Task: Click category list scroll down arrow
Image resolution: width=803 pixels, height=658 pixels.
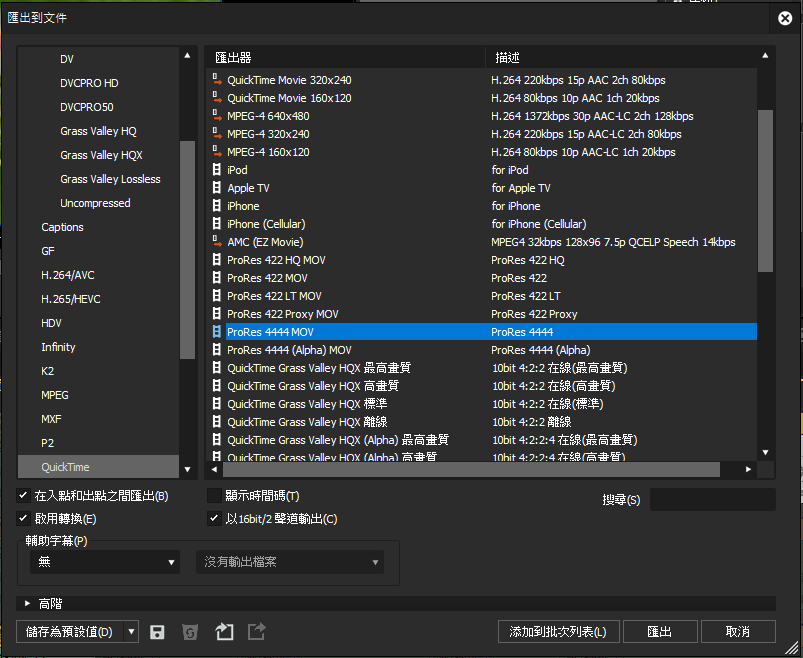Action: tap(187, 469)
